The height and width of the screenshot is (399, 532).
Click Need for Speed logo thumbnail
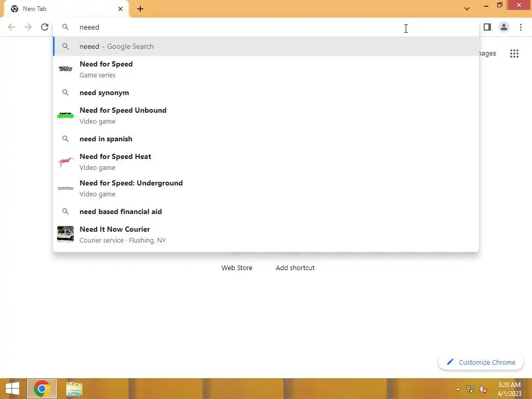65,69
